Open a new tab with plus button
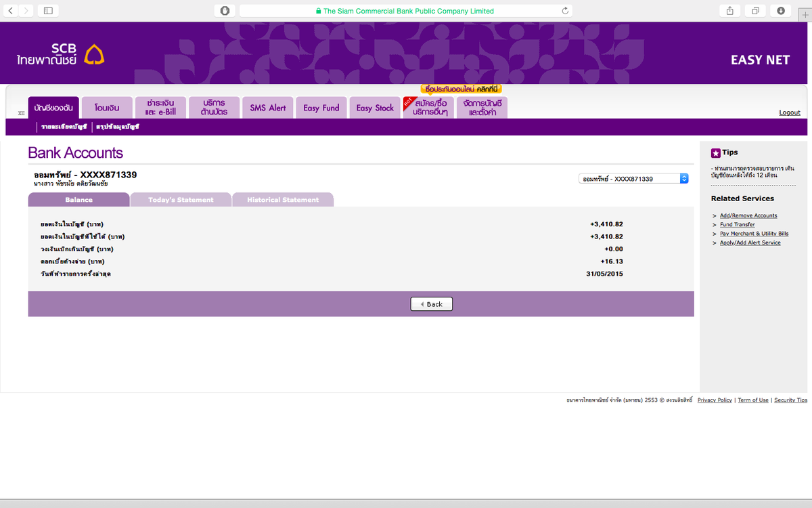Viewport: 812px width, 508px height. [804, 15]
